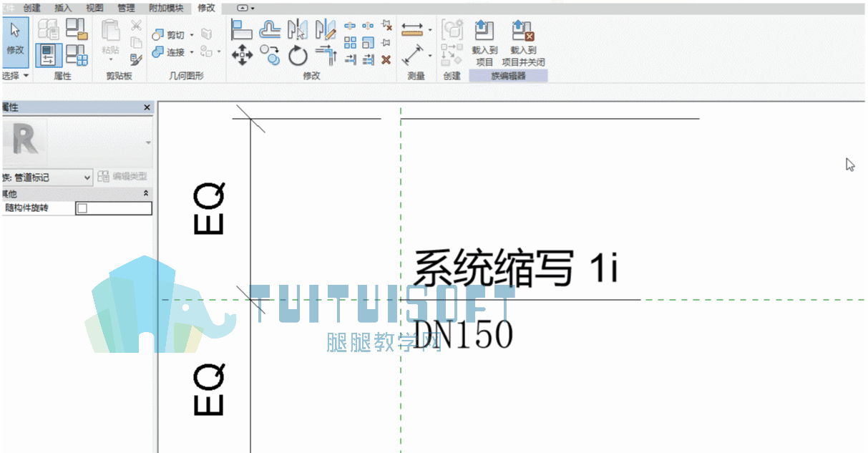Open the 插入 ribbon tab

click(63, 8)
